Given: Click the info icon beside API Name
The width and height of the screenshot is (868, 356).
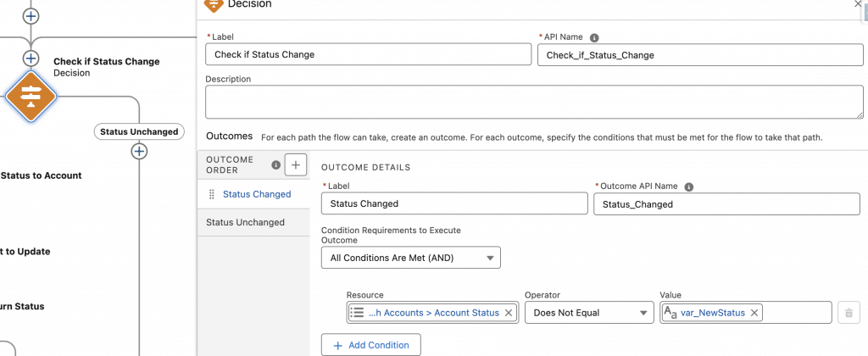Looking at the screenshot, I should pos(594,38).
